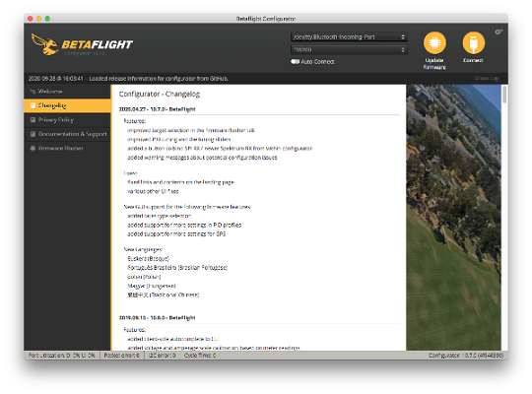Click 'added rates type selection' line
Screen dimensions: 532x394
[x=160, y=216]
